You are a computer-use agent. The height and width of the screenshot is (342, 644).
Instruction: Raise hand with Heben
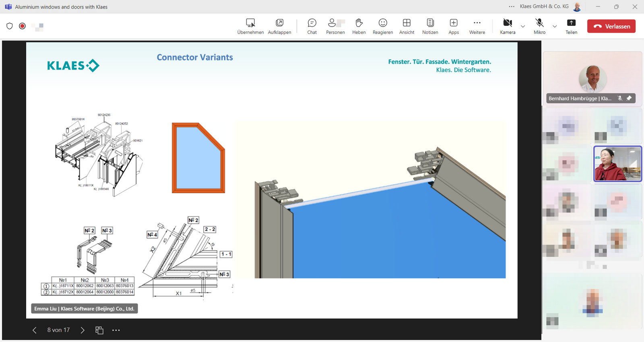[x=359, y=26]
